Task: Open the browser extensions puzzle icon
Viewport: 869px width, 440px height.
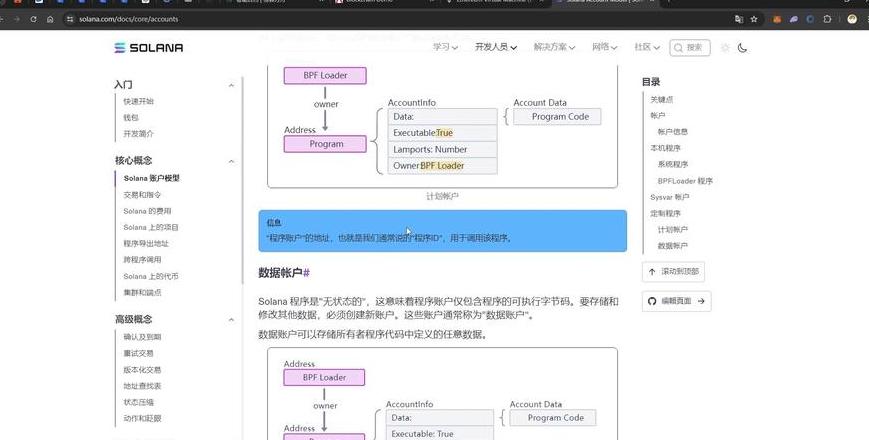Action: 827,19
